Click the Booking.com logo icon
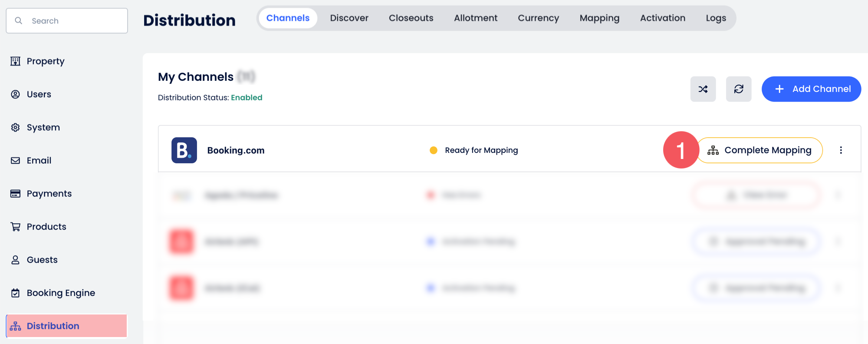Image resolution: width=868 pixels, height=344 pixels. click(x=184, y=150)
